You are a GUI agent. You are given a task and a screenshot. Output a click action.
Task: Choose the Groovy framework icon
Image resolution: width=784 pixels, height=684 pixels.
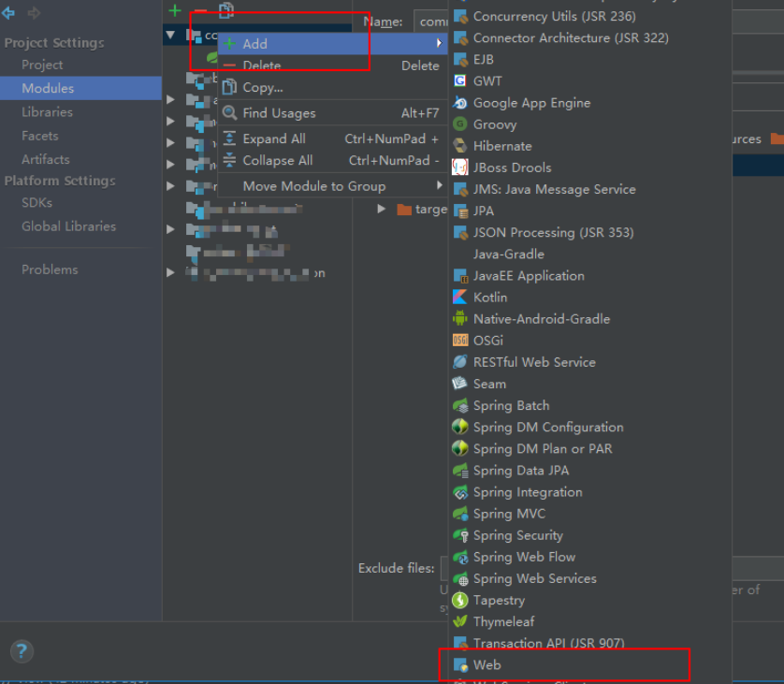460,124
